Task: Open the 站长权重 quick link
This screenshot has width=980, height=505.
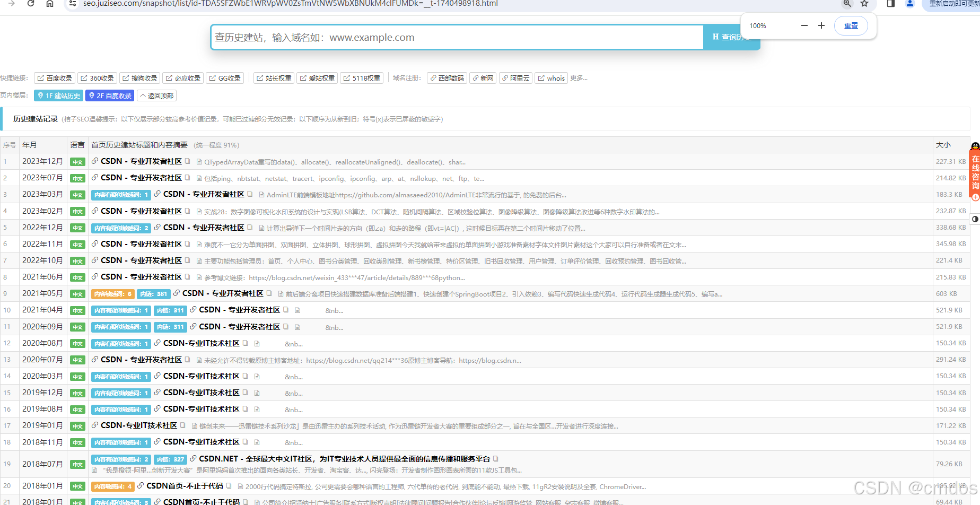Action: (x=274, y=78)
